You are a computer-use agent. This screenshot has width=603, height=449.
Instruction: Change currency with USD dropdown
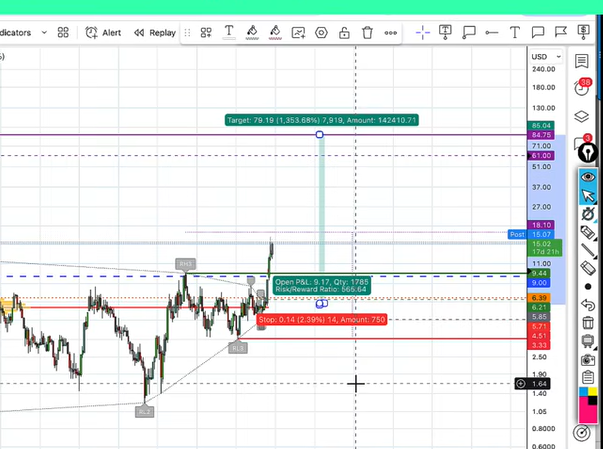(546, 57)
